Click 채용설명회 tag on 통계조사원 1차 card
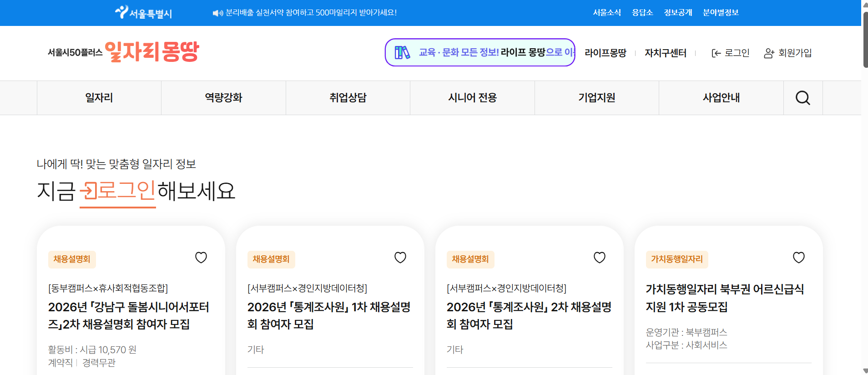 point(271,259)
